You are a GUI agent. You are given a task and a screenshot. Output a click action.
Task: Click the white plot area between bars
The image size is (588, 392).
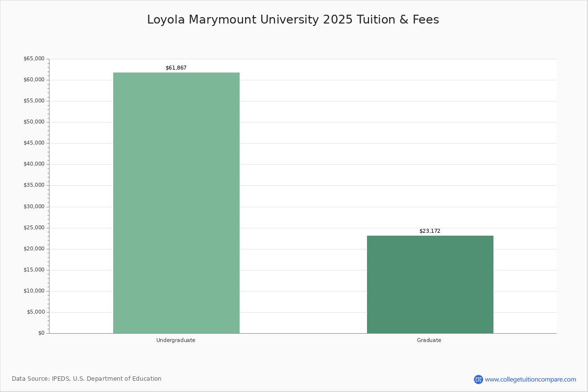click(x=303, y=196)
